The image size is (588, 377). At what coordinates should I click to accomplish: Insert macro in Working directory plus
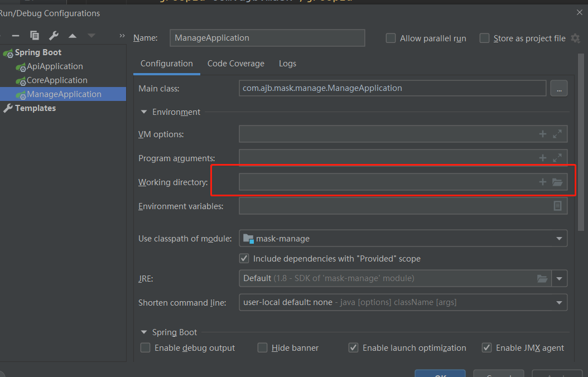[542, 182]
